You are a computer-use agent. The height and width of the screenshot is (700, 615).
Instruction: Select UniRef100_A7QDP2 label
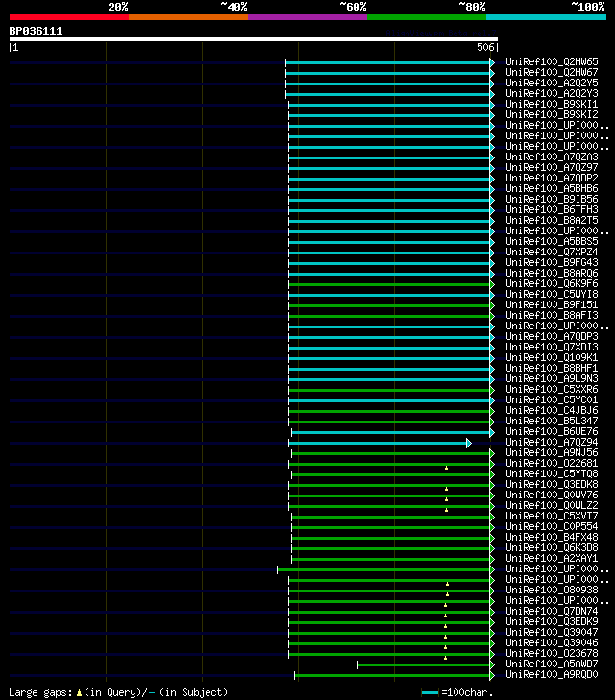552,179
